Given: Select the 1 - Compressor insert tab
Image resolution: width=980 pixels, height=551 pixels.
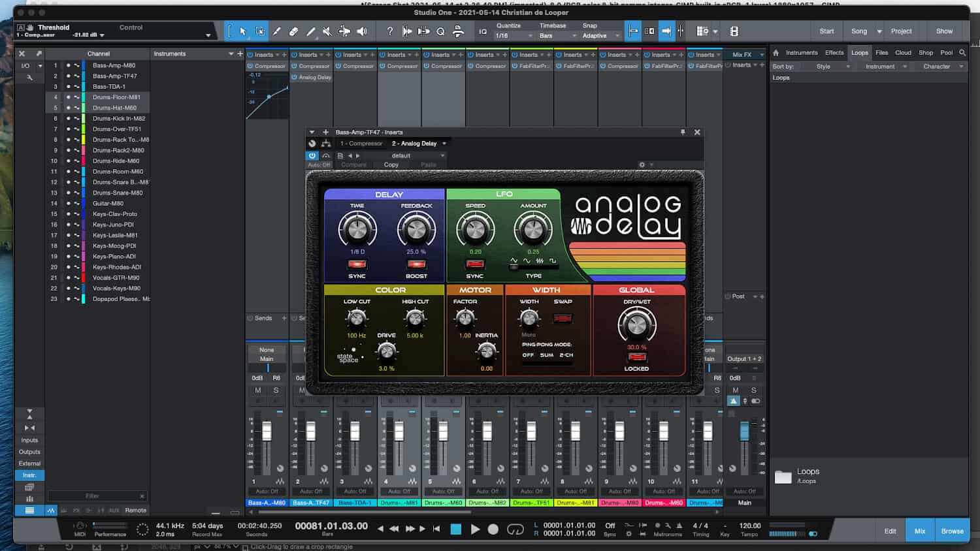Looking at the screenshot, I should point(361,144).
